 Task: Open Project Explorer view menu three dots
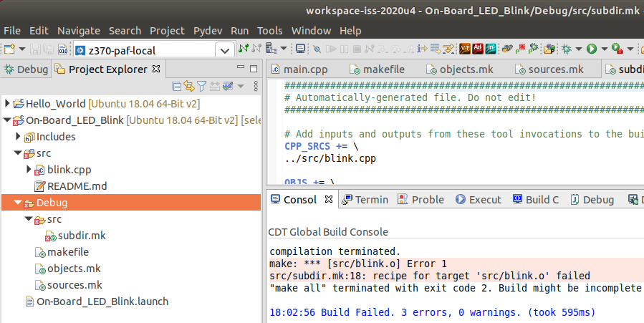(x=256, y=86)
